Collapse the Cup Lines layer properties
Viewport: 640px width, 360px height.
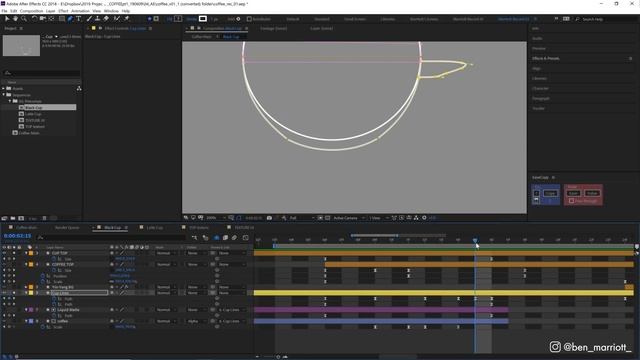(x=26, y=293)
